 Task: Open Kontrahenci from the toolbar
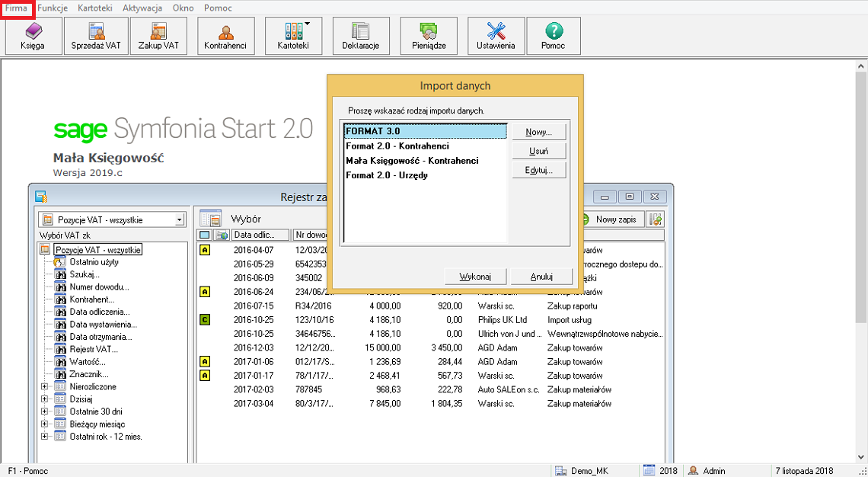(225, 36)
